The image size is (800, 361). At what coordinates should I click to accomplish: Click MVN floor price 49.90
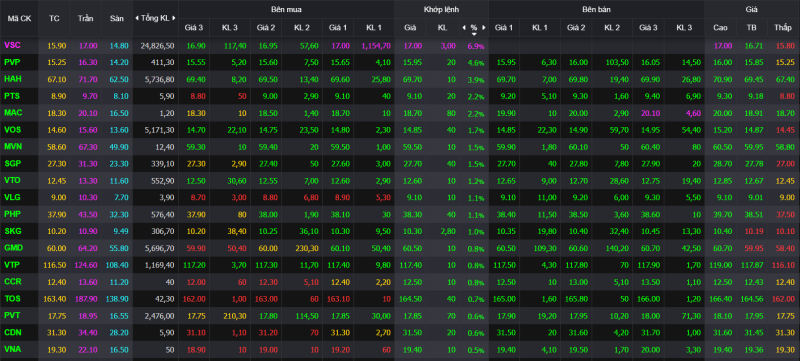tap(119, 147)
